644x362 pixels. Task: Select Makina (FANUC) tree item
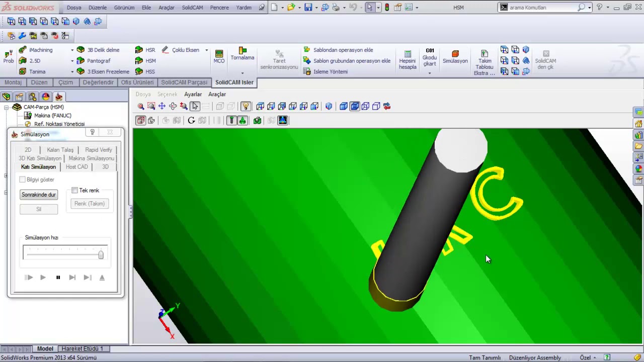(48, 116)
